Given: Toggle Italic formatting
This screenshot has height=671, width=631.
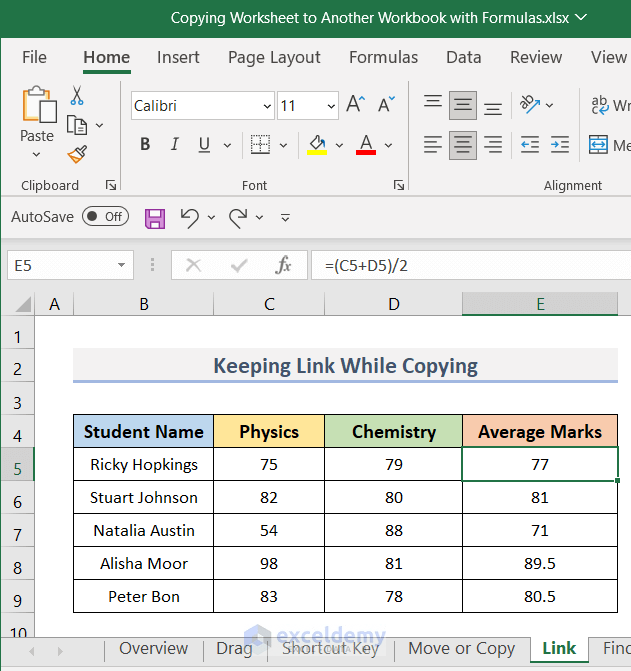Looking at the screenshot, I should pos(175,144).
